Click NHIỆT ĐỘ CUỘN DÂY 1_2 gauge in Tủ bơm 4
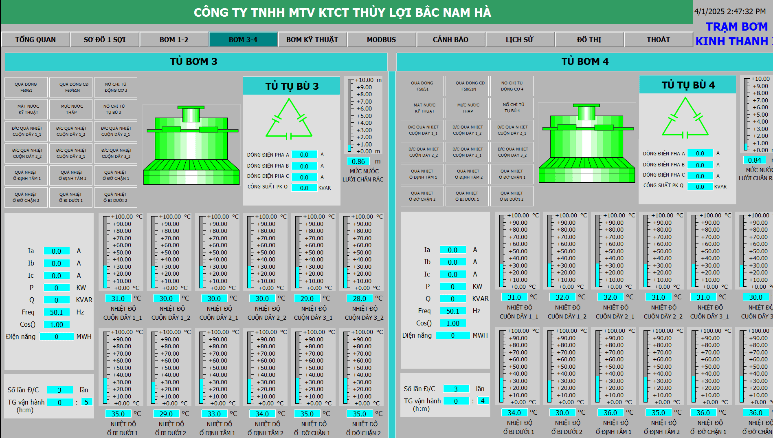This screenshot has height=438, width=773. pyautogui.click(x=566, y=251)
